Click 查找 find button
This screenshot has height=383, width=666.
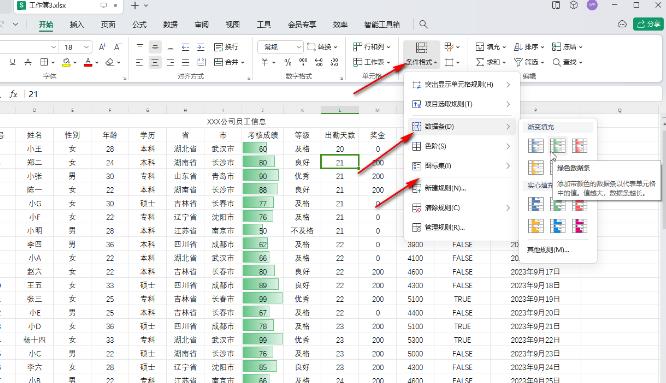pyautogui.click(x=567, y=62)
